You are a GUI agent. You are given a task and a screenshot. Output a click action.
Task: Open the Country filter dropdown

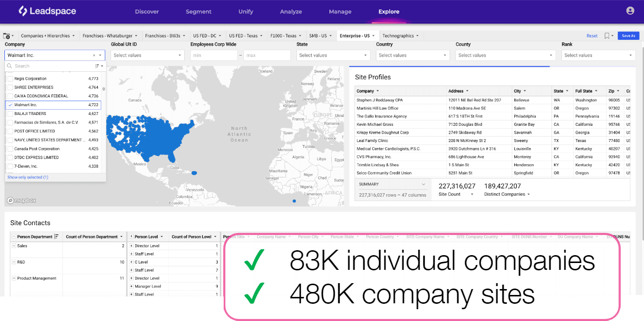[x=413, y=56]
